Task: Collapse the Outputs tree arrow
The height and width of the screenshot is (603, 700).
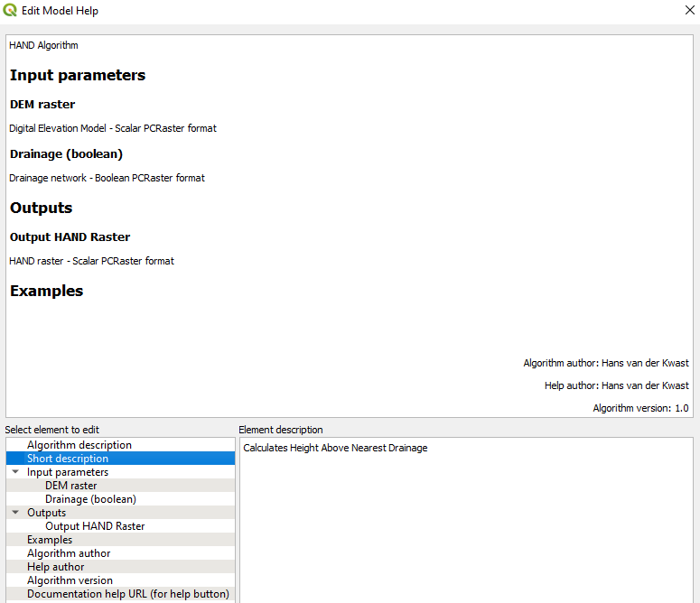Action: [x=15, y=513]
